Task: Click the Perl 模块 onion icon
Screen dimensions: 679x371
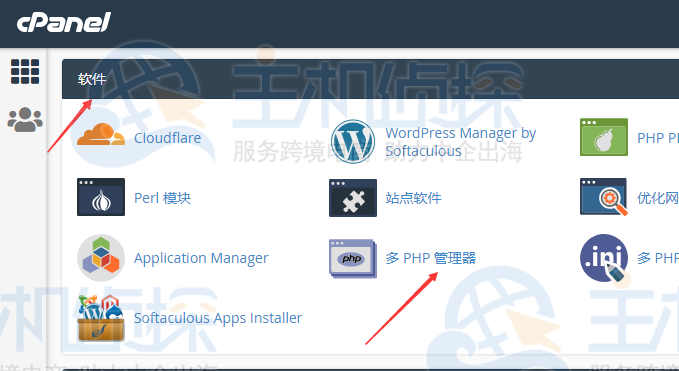Action: [101, 197]
